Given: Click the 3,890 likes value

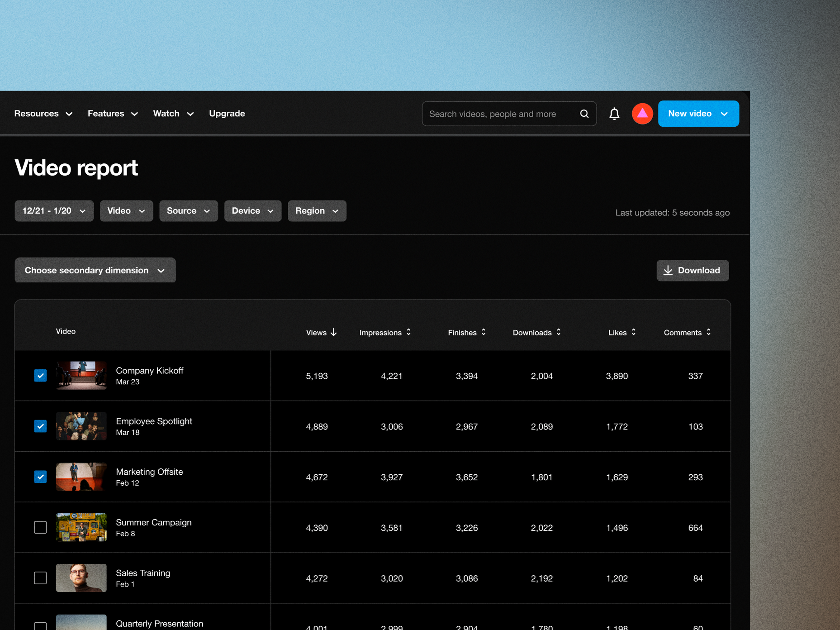Looking at the screenshot, I should pyautogui.click(x=617, y=376).
